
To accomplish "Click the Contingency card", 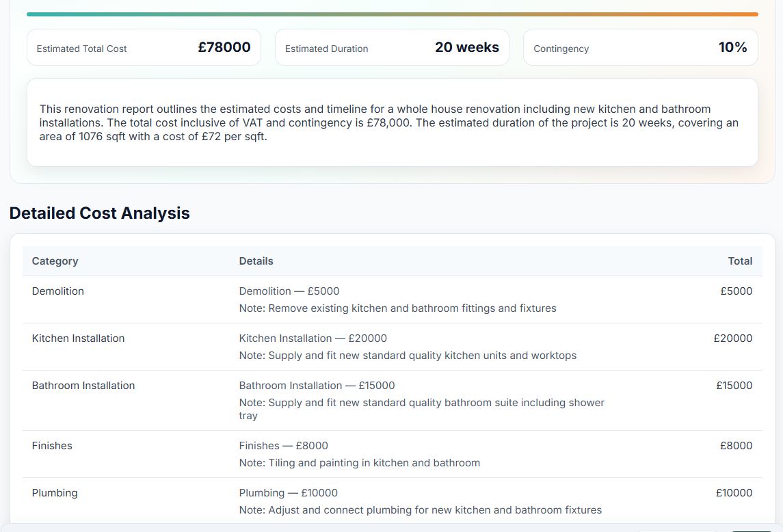I will (x=640, y=46).
